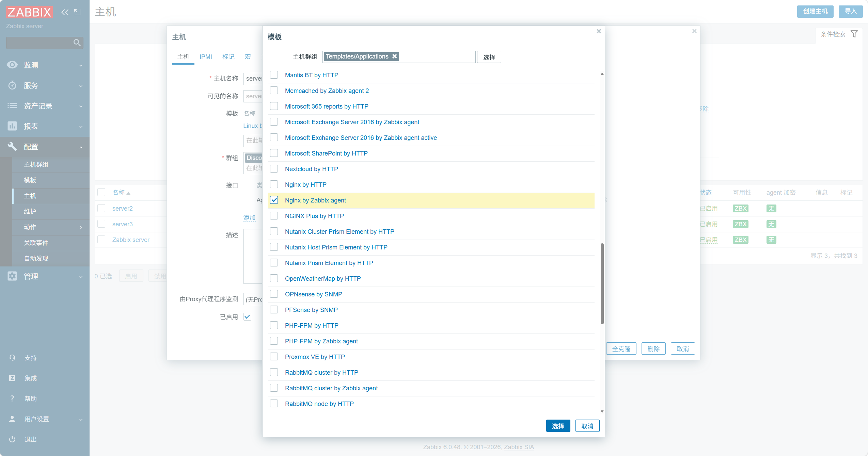Click scrollbar down arrow in templates list
The height and width of the screenshot is (456, 868).
click(x=602, y=411)
